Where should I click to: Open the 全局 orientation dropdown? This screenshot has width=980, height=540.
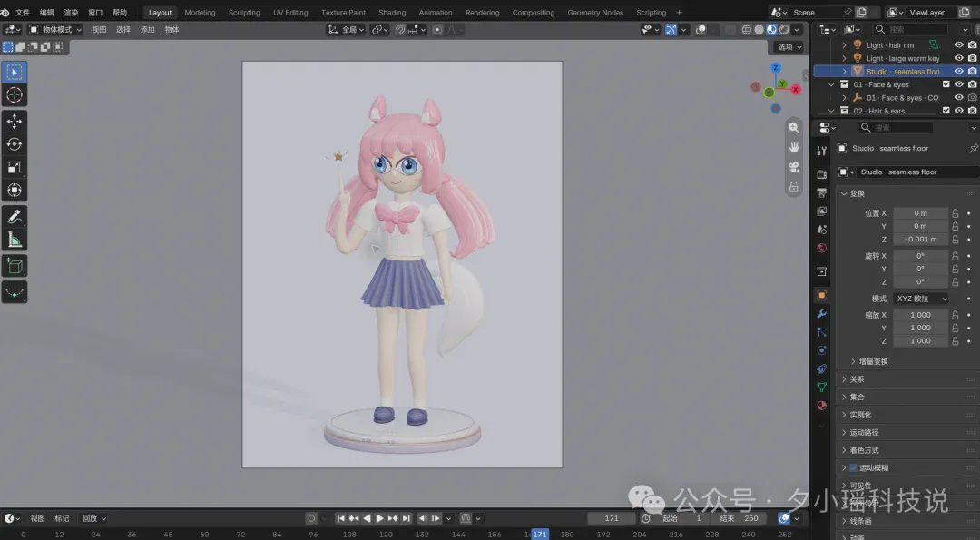pyautogui.click(x=346, y=29)
